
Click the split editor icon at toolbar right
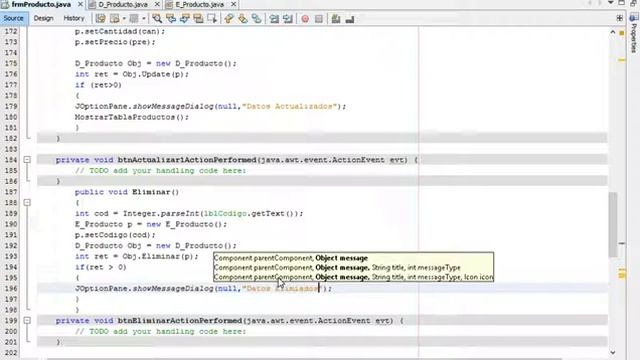tap(620, 18)
